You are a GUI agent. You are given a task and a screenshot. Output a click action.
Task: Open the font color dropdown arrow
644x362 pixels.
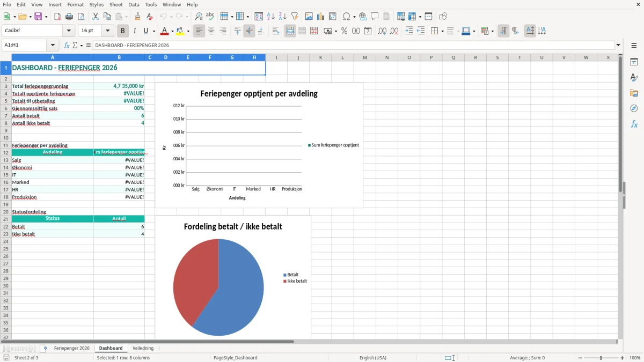(173, 31)
